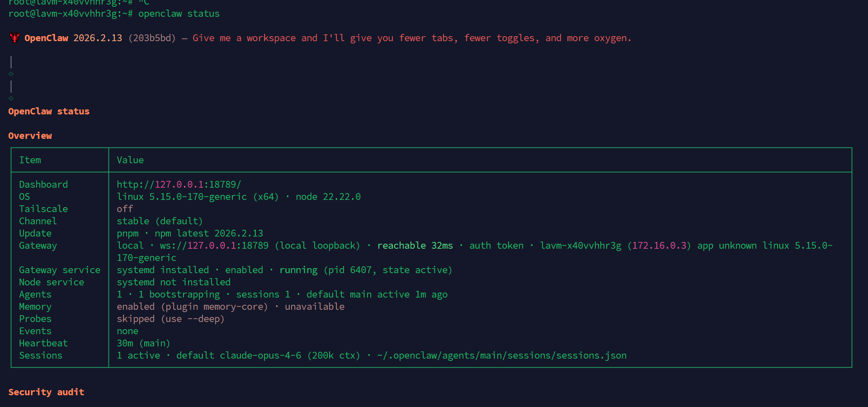Click 'pnpm · npm latest 2026.2.13' value

[190, 233]
